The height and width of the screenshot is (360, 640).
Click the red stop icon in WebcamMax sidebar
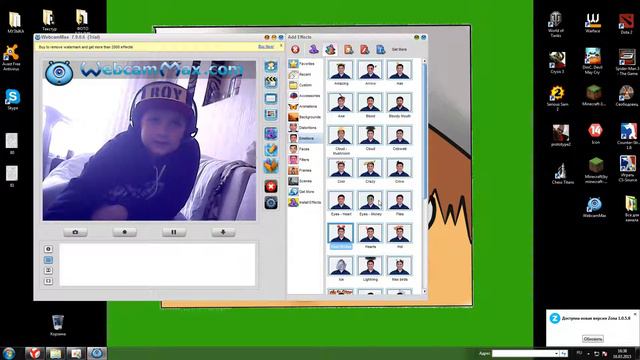coord(271,187)
